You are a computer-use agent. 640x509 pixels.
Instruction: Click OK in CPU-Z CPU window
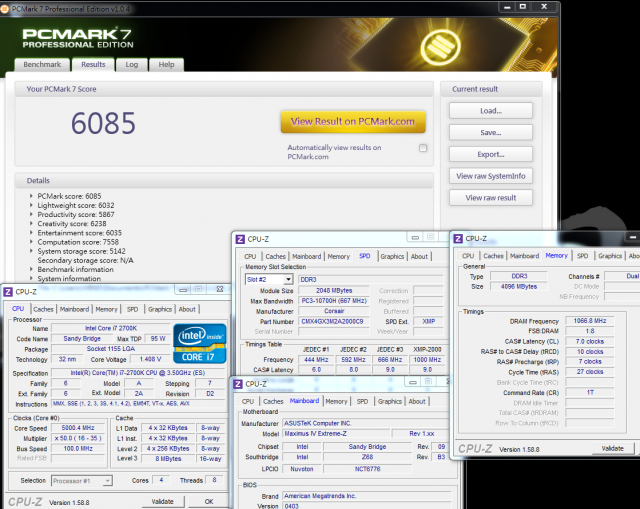coord(209,501)
